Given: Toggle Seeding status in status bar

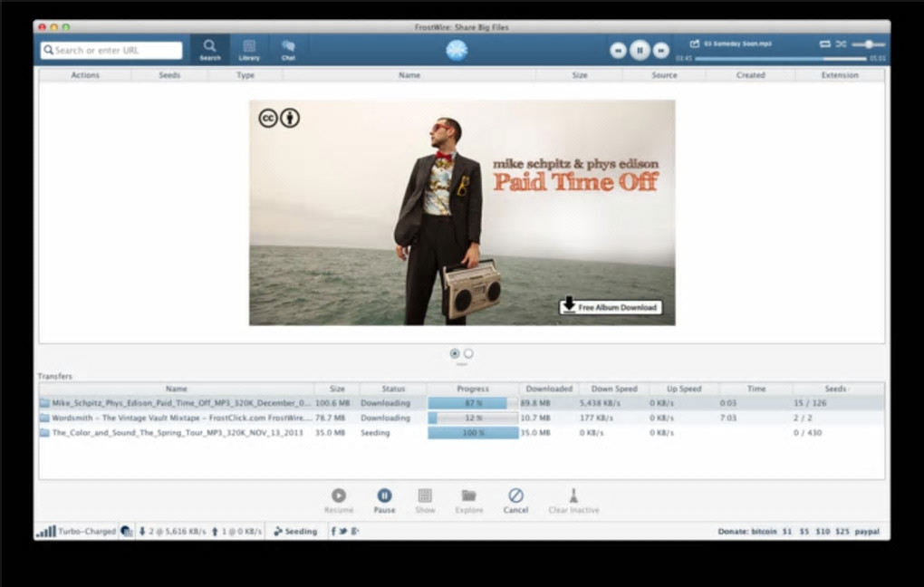Looking at the screenshot, I should 295,531.
